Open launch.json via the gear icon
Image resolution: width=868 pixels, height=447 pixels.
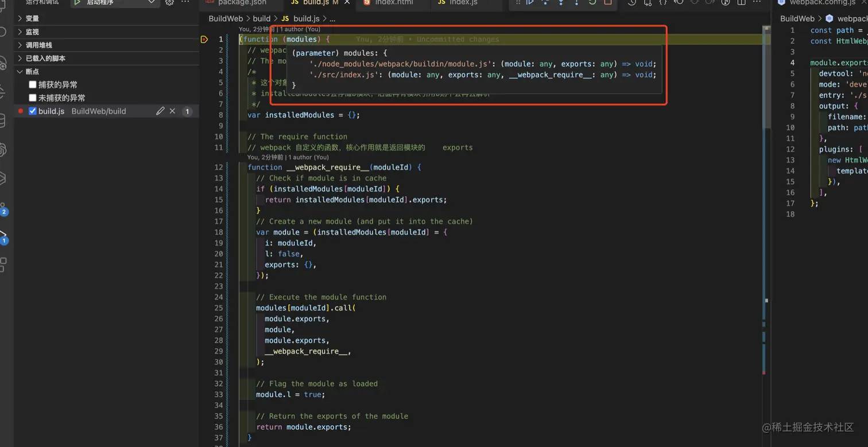169,2
